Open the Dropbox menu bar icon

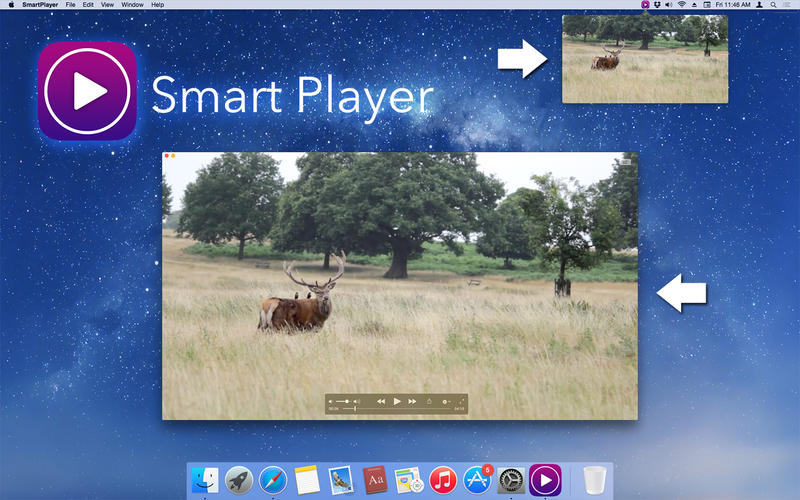click(x=658, y=5)
